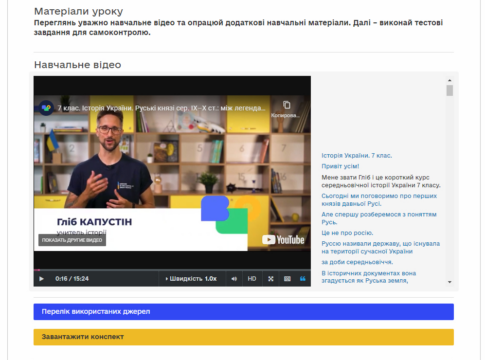This screenshot has height=360, width=485.
Task: Jump to line 'Руссю називали державу'
Action: click(x=380, y=247)
